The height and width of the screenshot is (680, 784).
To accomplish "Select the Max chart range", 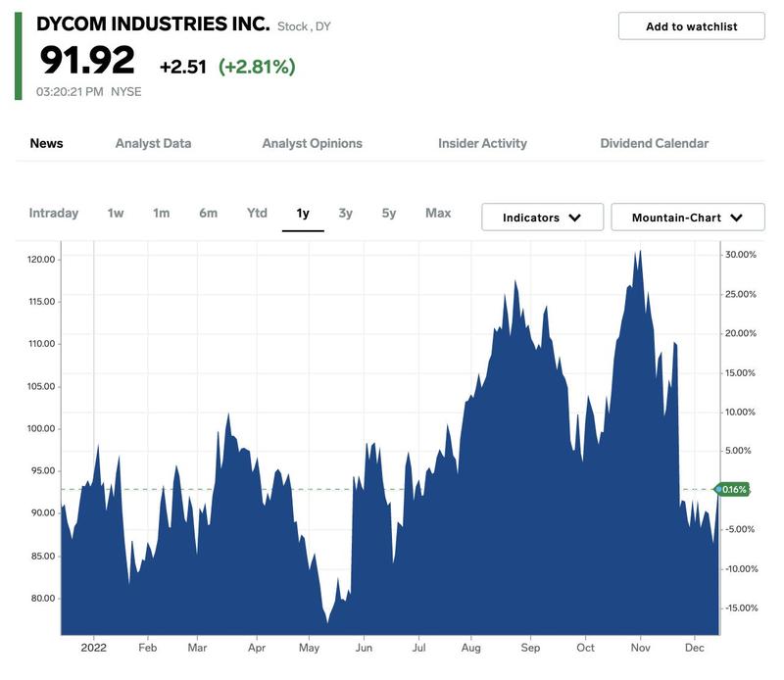I will coord(438,214).
